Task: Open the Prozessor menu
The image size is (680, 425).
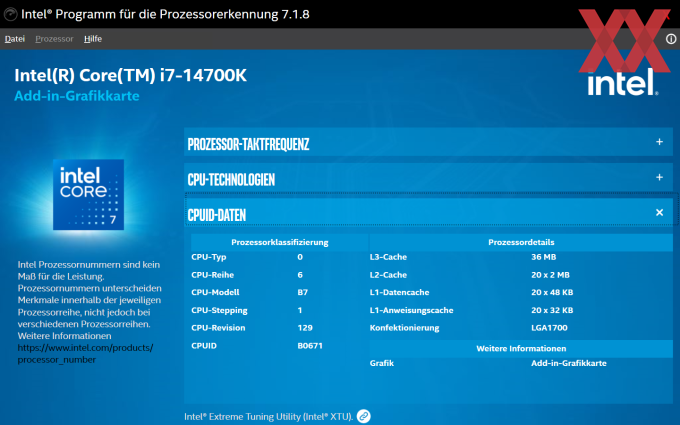Action: 54,39
